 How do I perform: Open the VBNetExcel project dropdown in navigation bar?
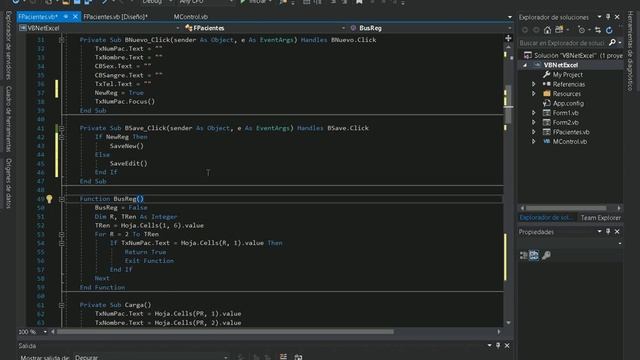click(x=178, y=28)
